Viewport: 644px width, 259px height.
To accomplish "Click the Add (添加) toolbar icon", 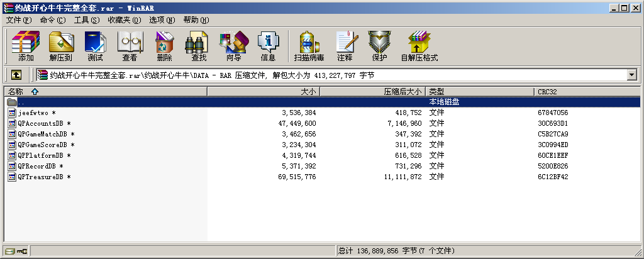I will point(26,45).
